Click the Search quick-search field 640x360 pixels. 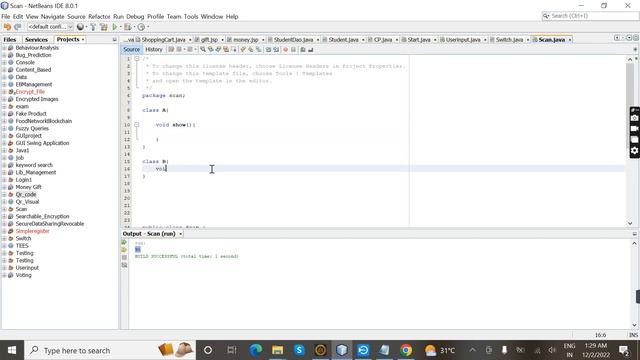click(x=590, y=16)
